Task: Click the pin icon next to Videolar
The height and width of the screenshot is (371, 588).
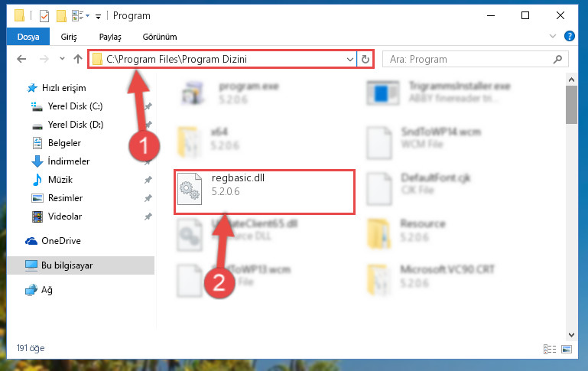Action: [148, 216]
